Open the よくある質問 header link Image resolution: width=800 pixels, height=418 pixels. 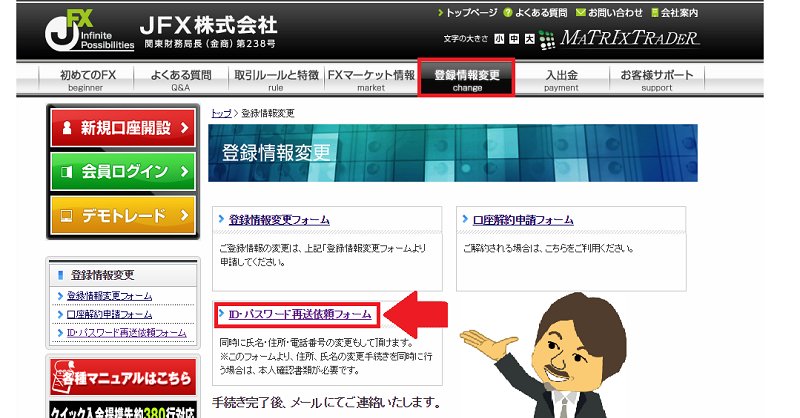[x=535, y=13]
